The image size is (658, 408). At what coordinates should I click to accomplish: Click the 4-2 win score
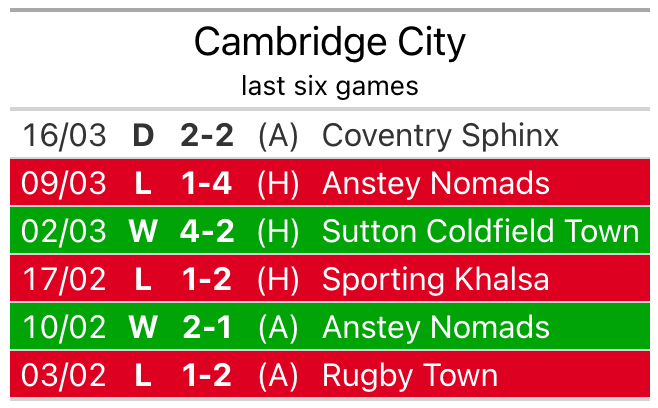click(207, 231)
